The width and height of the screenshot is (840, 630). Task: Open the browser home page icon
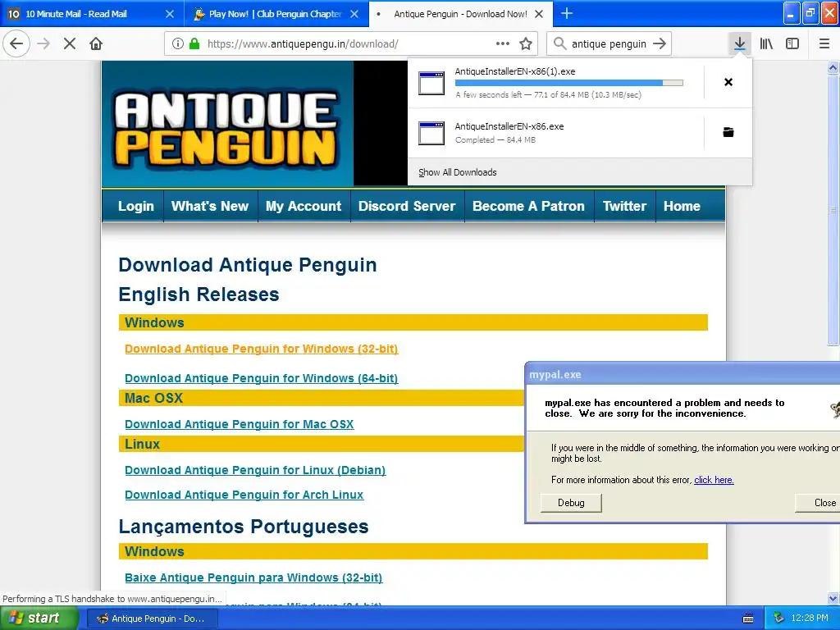click(96, 43)
